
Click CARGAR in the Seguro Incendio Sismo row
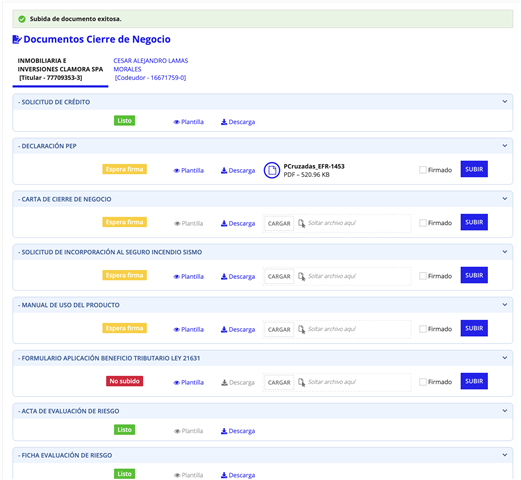tap(279, 276)
